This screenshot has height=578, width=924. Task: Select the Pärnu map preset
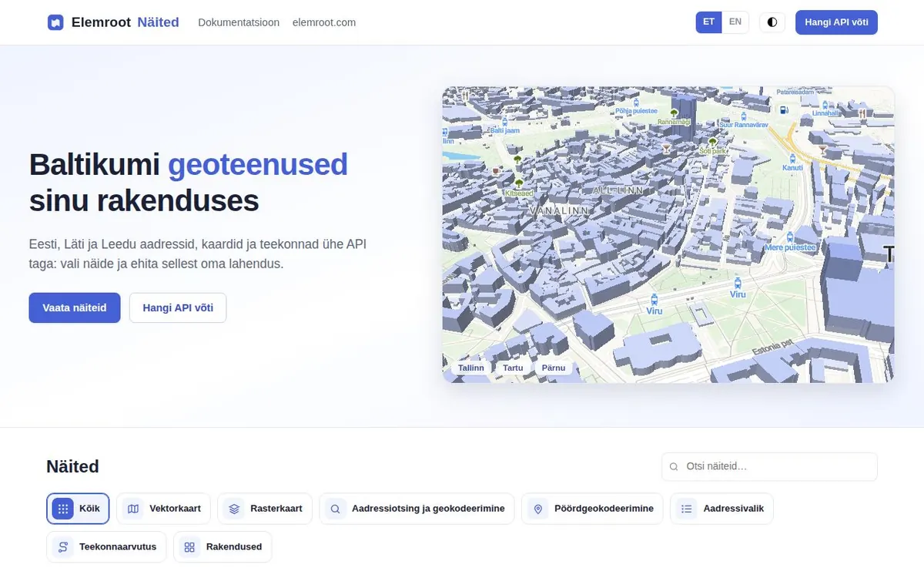tap(554, 368)
